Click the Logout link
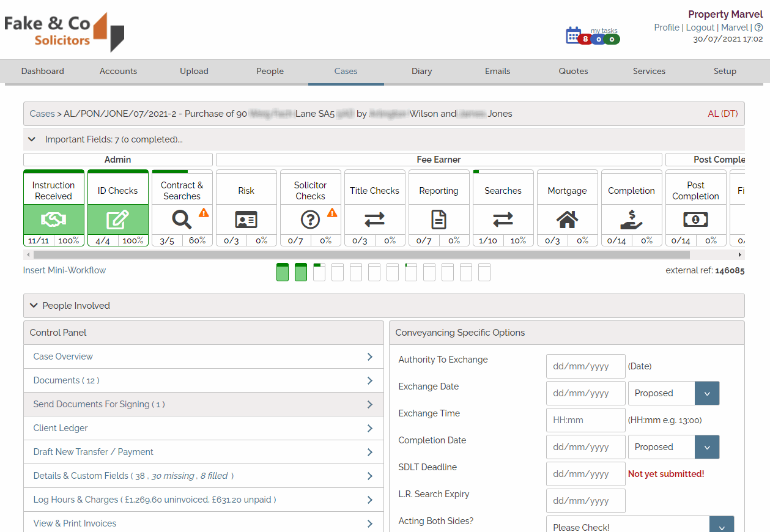The width and height of the screenshot is (770, 532). 700,27
